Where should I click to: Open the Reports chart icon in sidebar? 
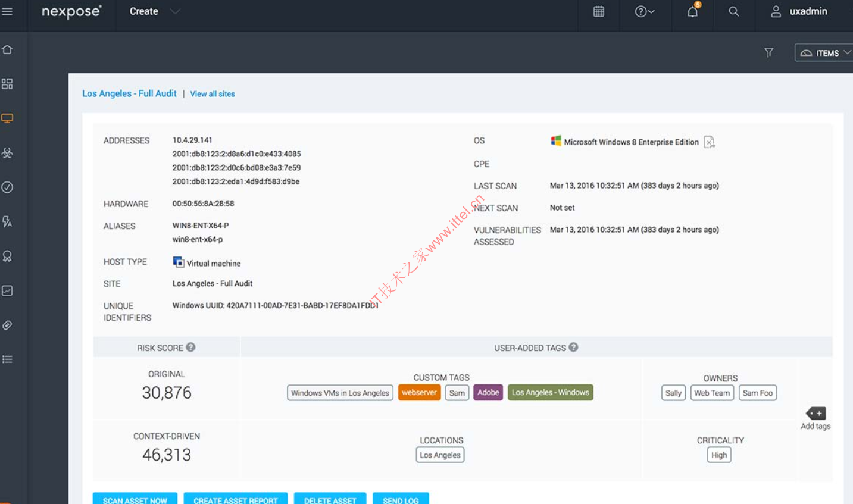[7, 290]
